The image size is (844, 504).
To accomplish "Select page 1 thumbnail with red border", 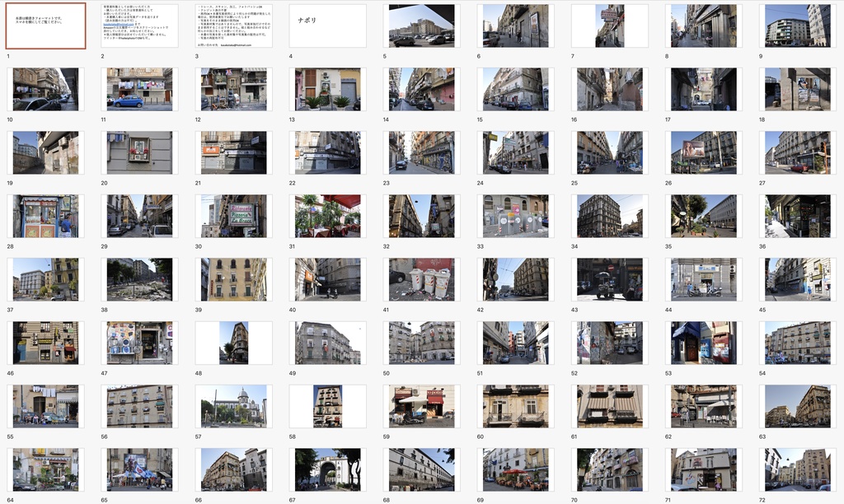I will click(x=46, y=26).
